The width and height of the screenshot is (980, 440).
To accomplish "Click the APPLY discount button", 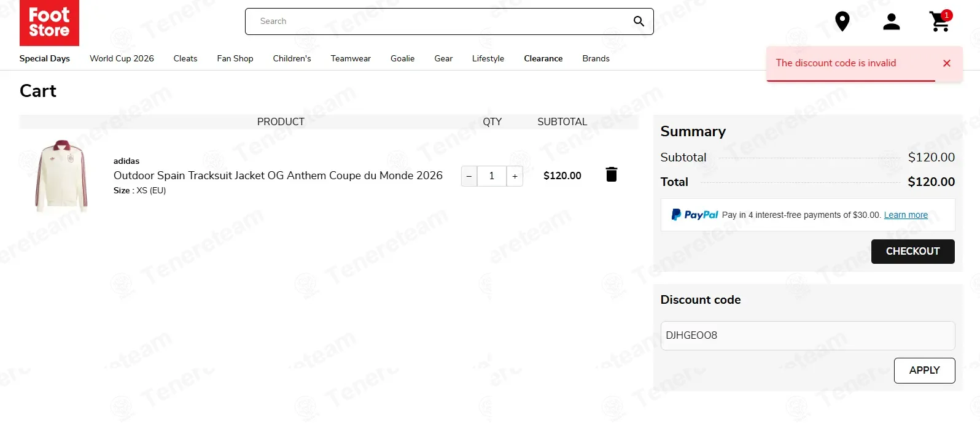I will tap(924, 371).
